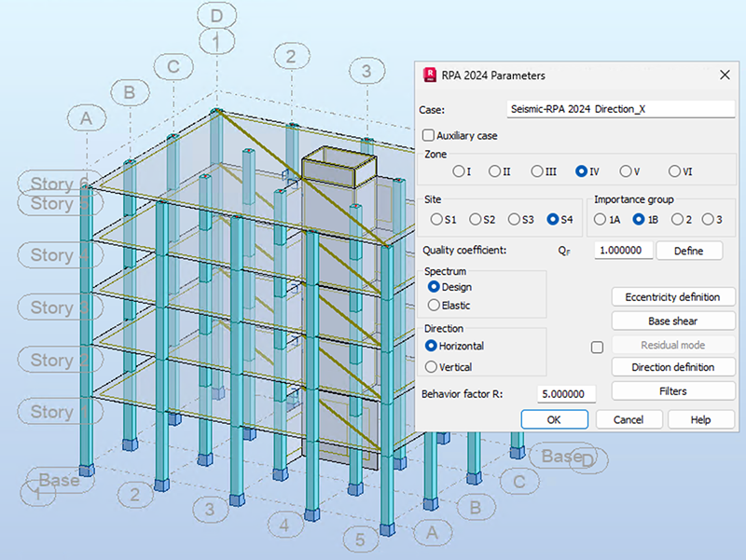Click the top grid bubble D
The height and width of the screenshot is (560, 746).
217,16
